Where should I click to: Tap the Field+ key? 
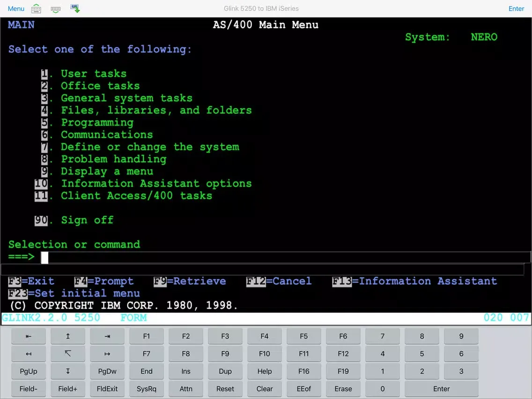pos(68,389)
